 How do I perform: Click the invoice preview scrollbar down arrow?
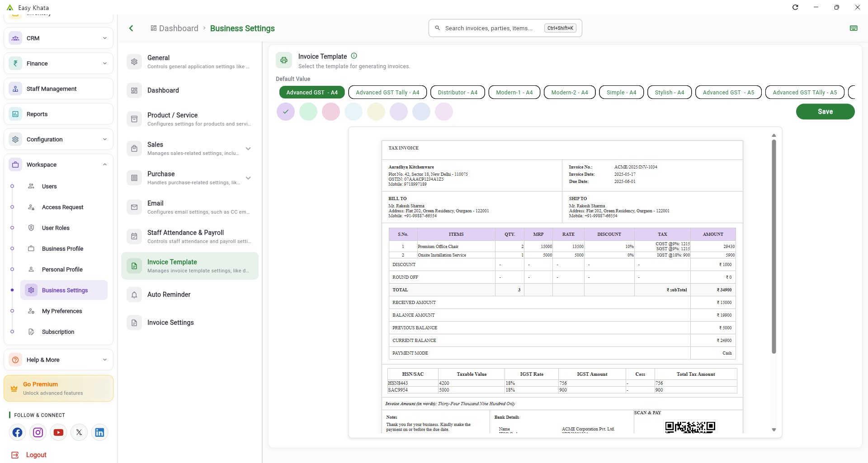click(x=774, y=430)
